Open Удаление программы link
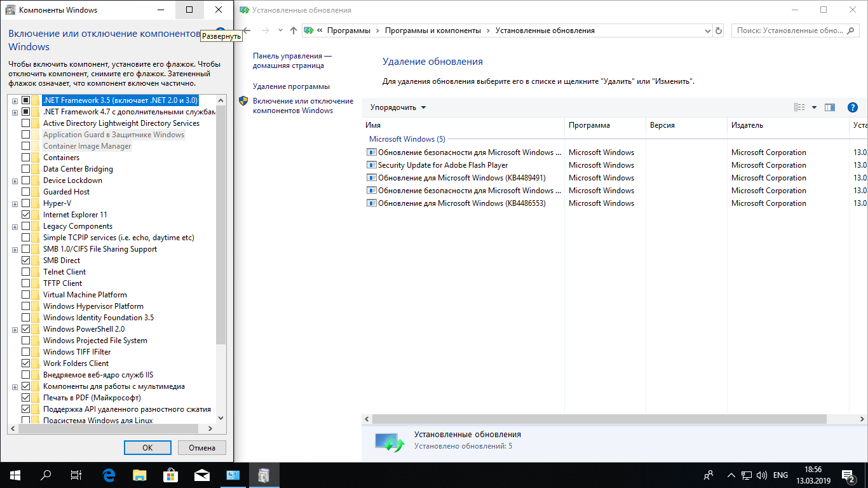The width and height of the screenshot is (868, 488). tap(291, 86)
